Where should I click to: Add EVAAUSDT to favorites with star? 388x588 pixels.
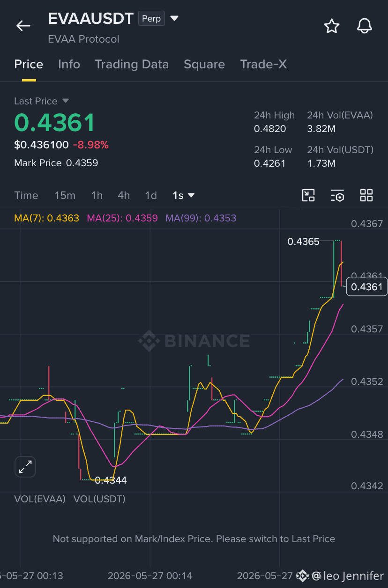coord(332,26)
